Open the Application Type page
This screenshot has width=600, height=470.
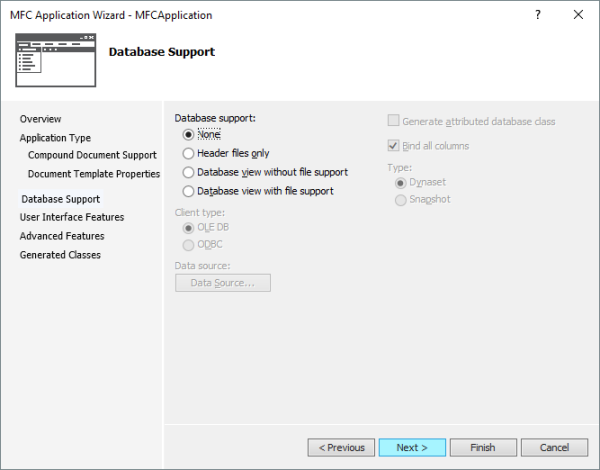(55, 138)
